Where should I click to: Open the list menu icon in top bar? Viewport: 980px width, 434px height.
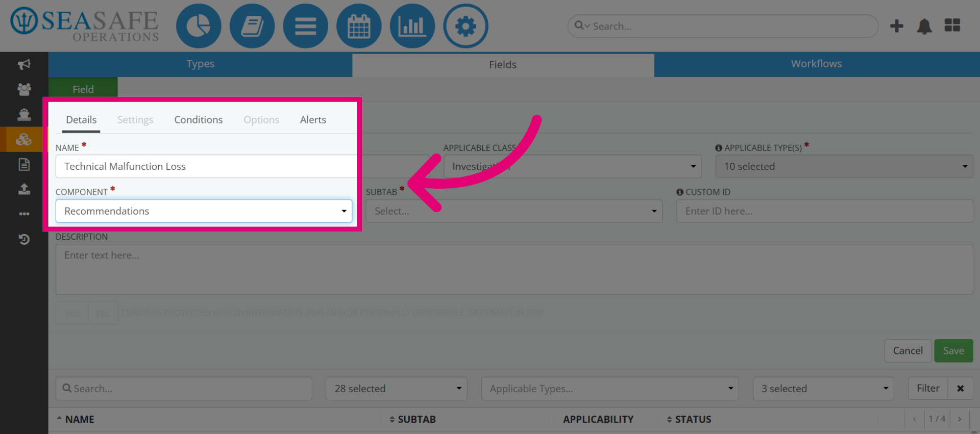click(x=305, y=26)
